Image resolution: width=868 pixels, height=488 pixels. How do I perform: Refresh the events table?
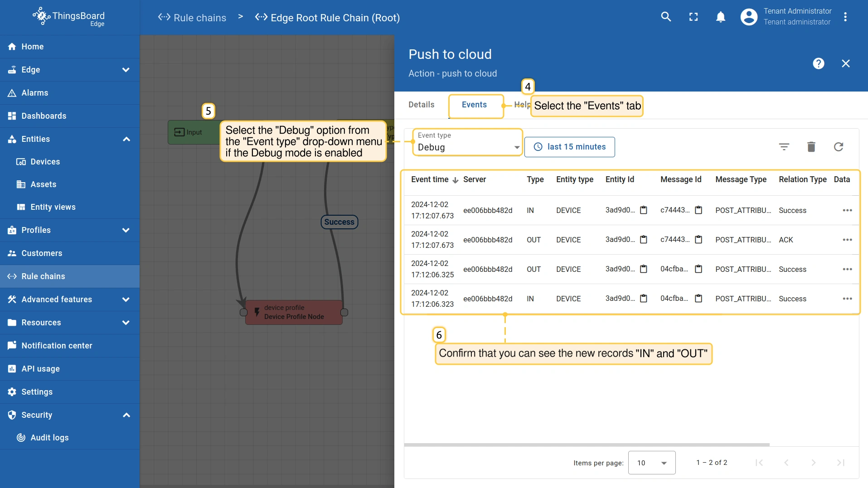[839, 147]
